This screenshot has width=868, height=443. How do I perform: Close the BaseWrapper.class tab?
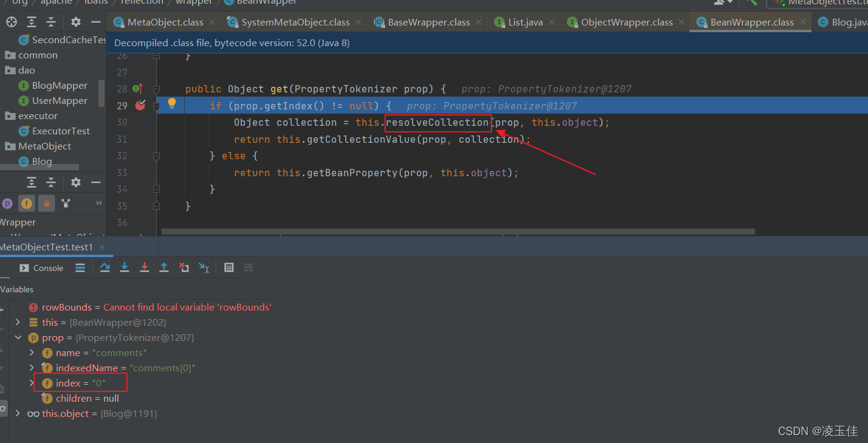point(479,22)
